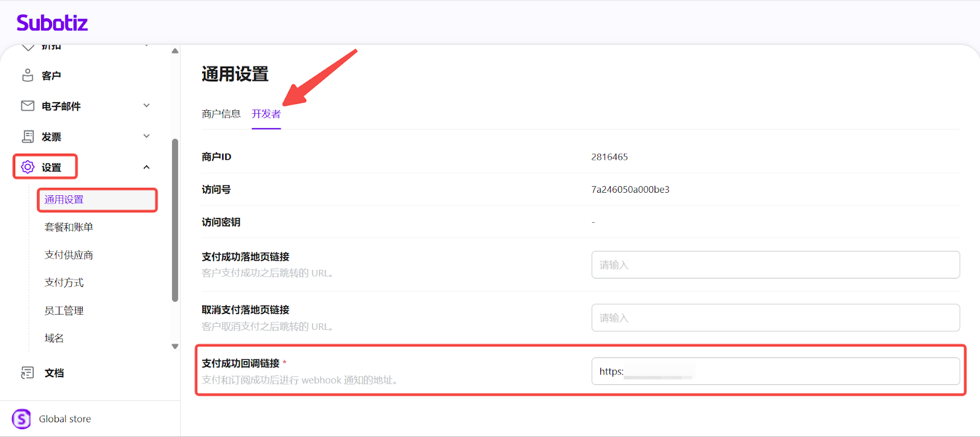Click the 支付成功落地页链接 input field

775,265
